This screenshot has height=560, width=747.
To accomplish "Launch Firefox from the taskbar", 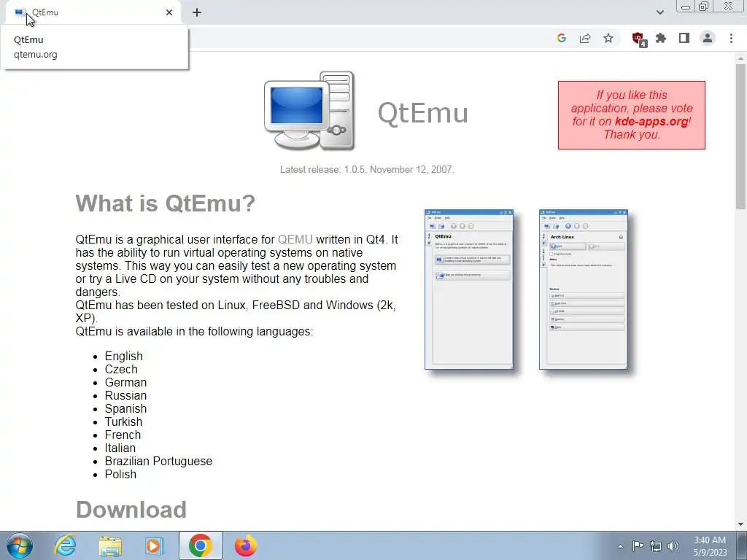I will point(245,545).
